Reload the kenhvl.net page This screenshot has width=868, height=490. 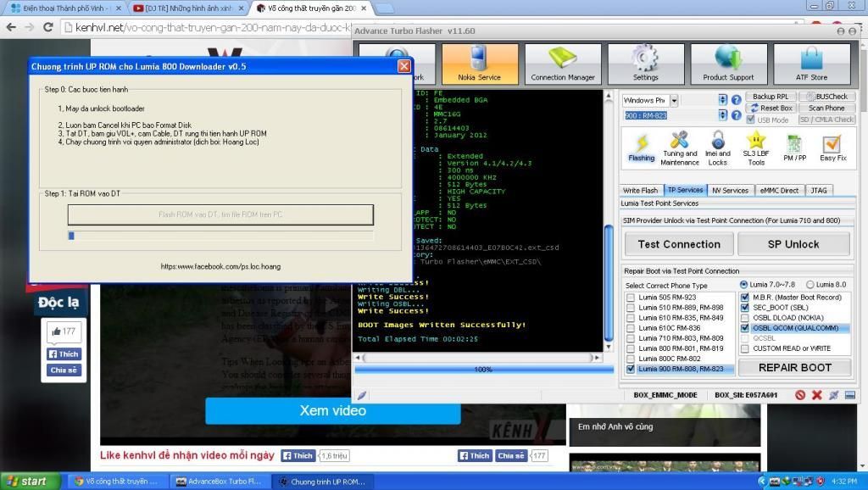[x=48, y=26]
